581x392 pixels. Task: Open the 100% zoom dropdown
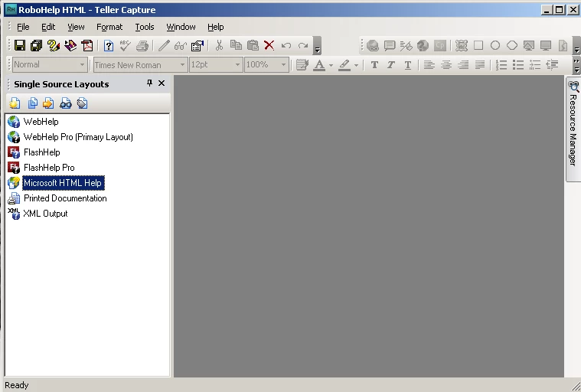tap(283, 65)
